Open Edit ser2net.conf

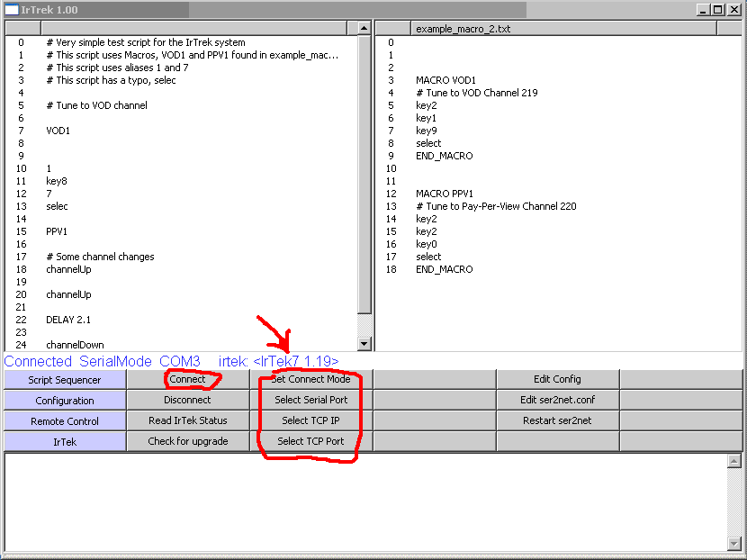pyautogui.click(x=557, y=400)
